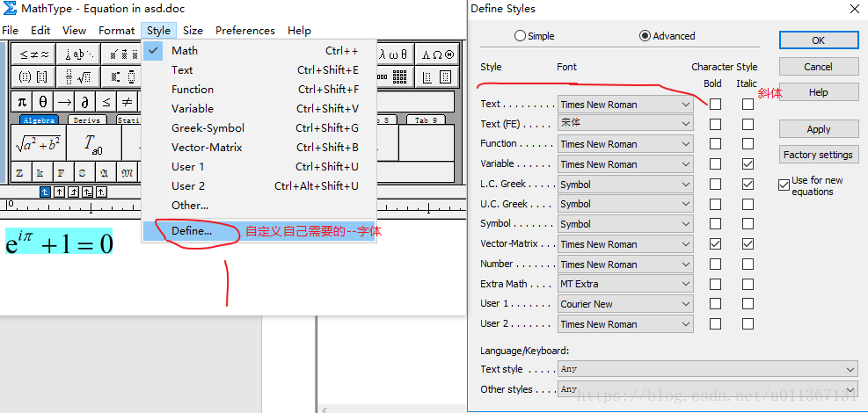Open the uppercase Greek palette (Λ Ω)
The width and height of the screenshot is (868, 413).
click(437, 54)
